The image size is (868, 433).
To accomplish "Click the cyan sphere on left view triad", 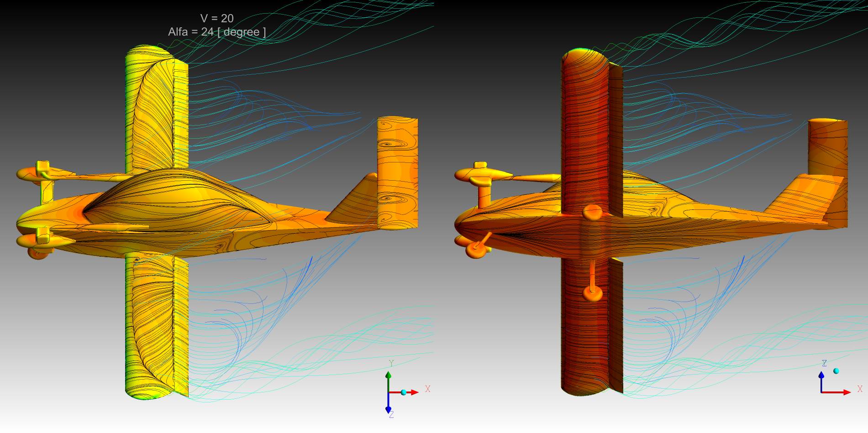I will [x=404, y=392].
